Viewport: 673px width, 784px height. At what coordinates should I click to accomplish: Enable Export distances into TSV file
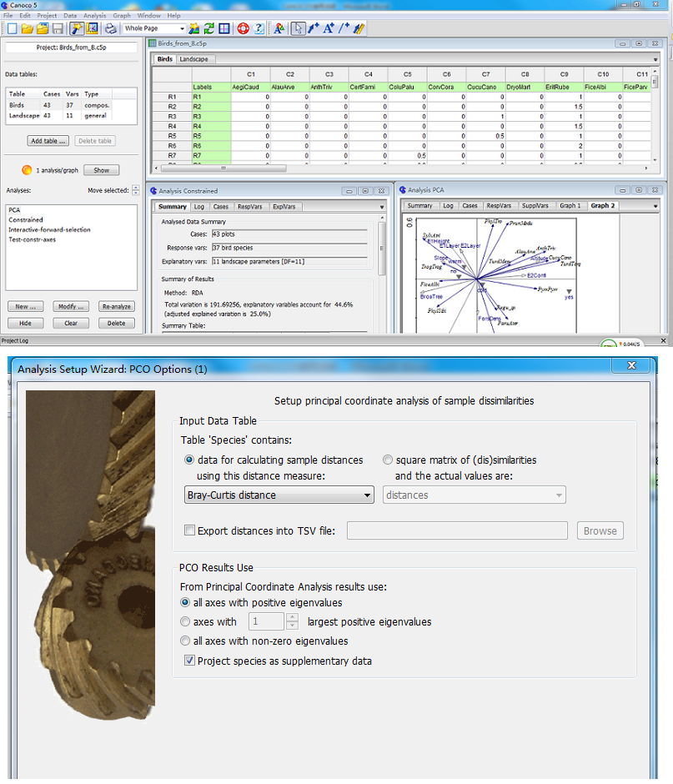[189, 530]
